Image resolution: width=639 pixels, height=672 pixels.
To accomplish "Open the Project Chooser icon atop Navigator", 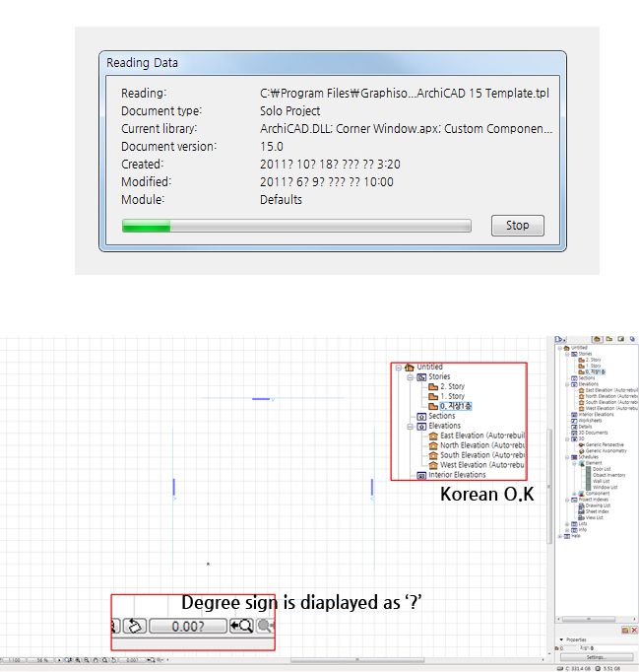I will pos(560,339).
